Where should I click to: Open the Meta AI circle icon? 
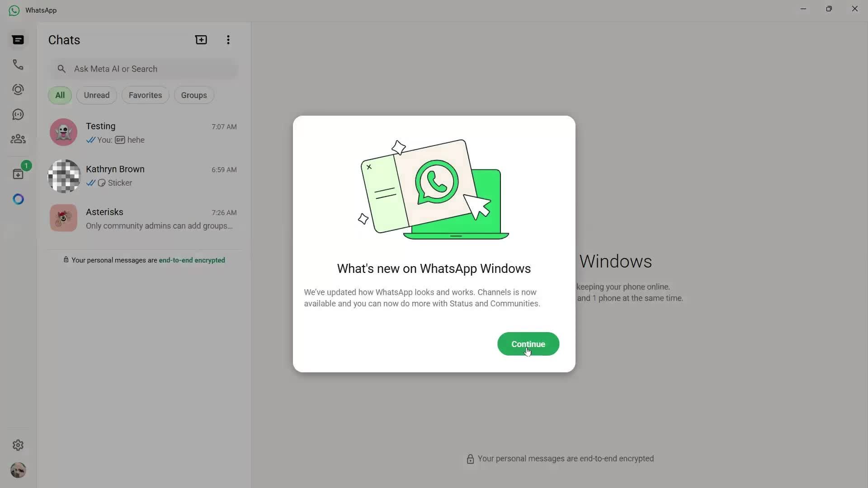18,199
